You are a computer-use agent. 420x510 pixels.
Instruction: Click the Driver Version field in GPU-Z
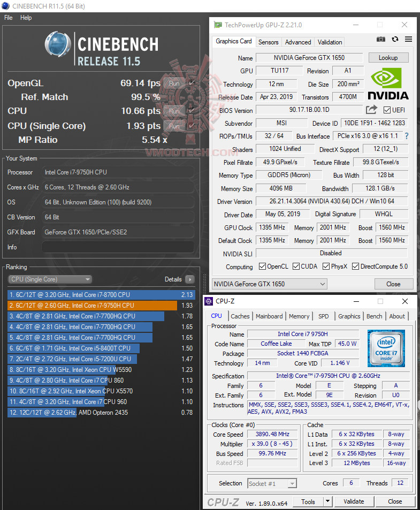332,201
